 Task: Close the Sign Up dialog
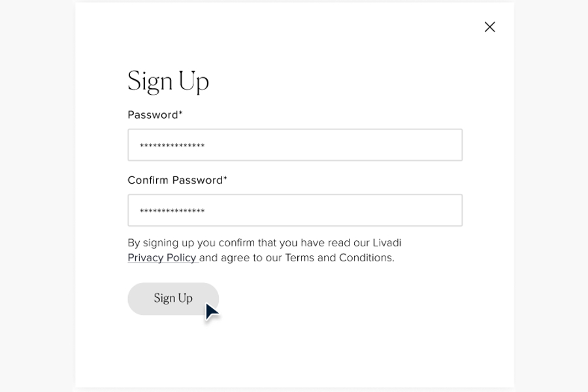[x=490, y=27]
